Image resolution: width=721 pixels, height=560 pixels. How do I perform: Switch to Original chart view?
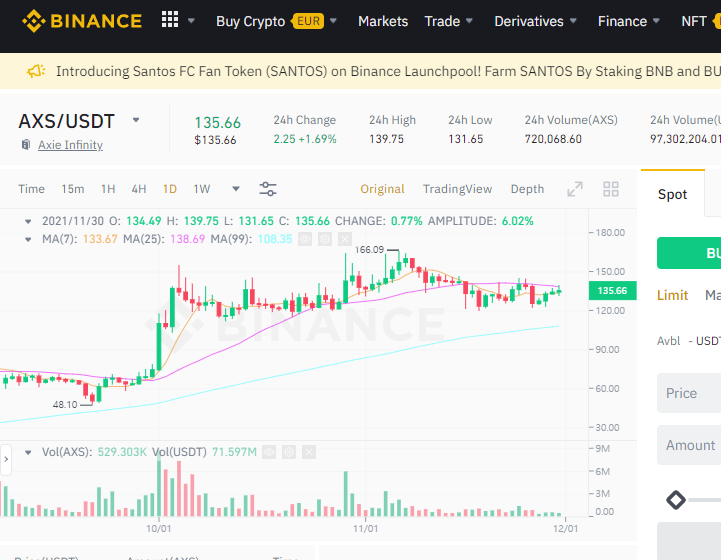point(382,189)
